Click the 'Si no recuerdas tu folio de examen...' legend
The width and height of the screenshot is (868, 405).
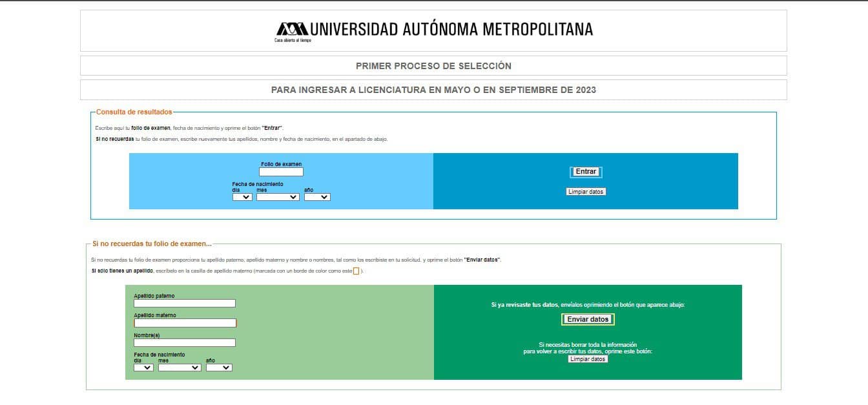(x=152, y=244)
